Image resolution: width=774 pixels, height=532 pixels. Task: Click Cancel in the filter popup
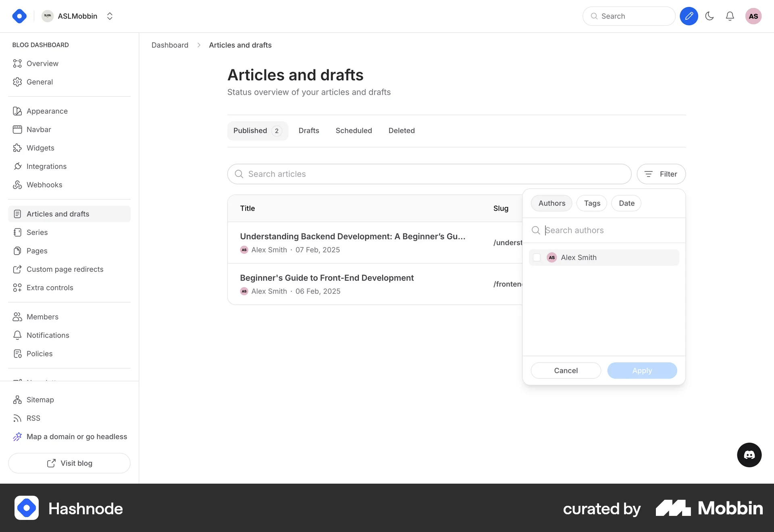tap(566, 370)
